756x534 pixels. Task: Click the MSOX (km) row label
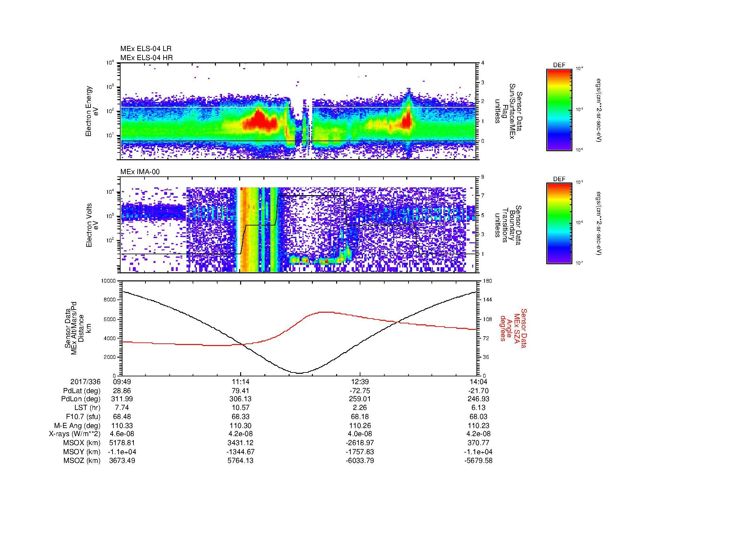coord(82,443)
